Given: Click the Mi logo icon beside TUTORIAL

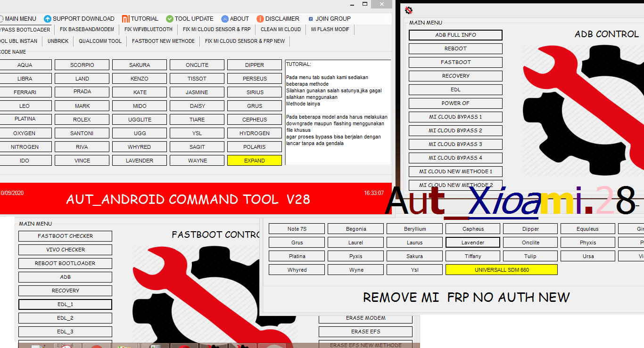Looking at the screenshot, I should point(125,19).
